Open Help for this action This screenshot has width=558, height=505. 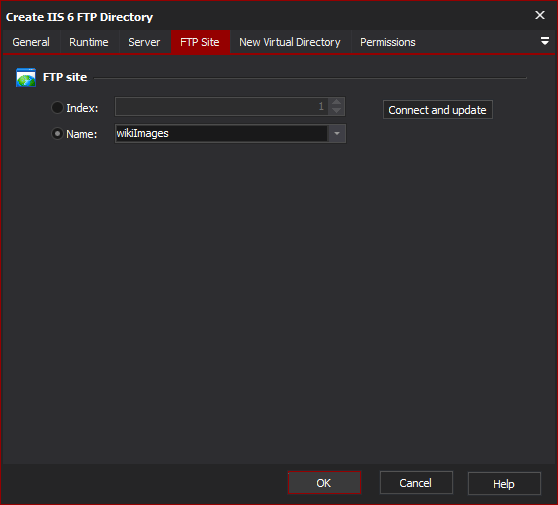tap(504, 484)
